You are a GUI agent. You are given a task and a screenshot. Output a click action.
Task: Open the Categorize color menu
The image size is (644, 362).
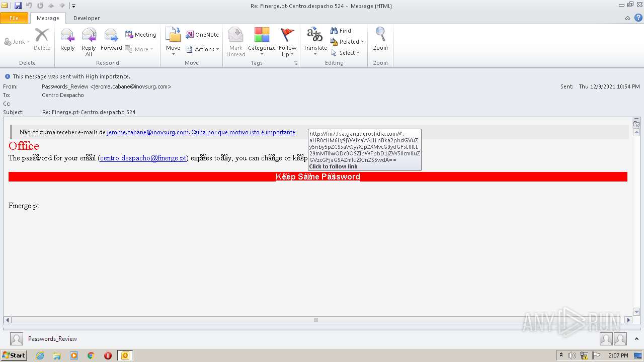pos(262,42)
